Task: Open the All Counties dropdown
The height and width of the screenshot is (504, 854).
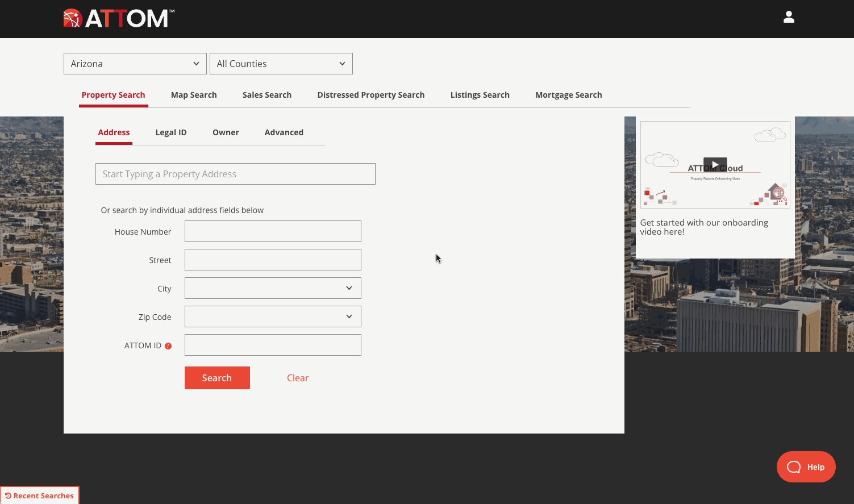Action: click(281, 64)
